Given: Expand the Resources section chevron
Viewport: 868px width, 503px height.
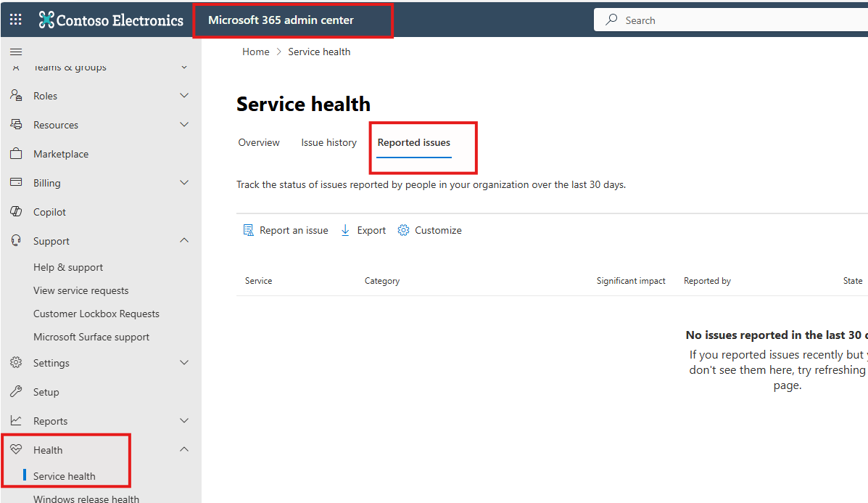Looking at the screenshot, I should coord(184,124).
